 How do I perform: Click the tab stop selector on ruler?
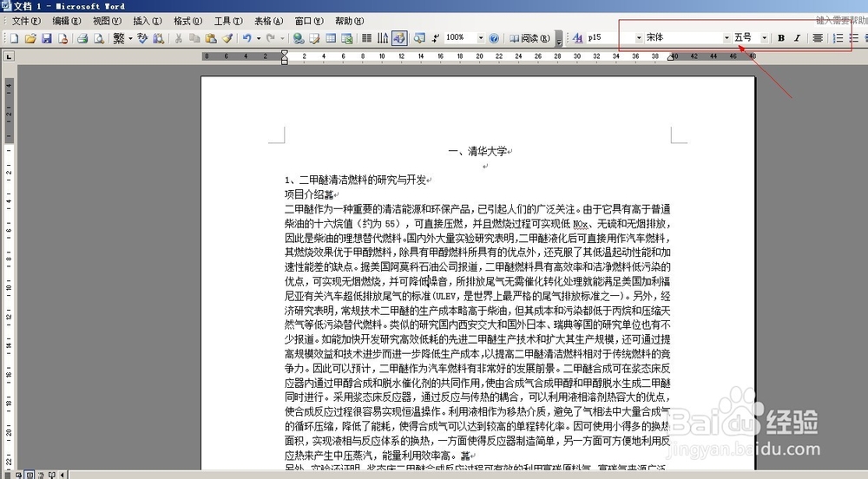click(x=9, y=56)
